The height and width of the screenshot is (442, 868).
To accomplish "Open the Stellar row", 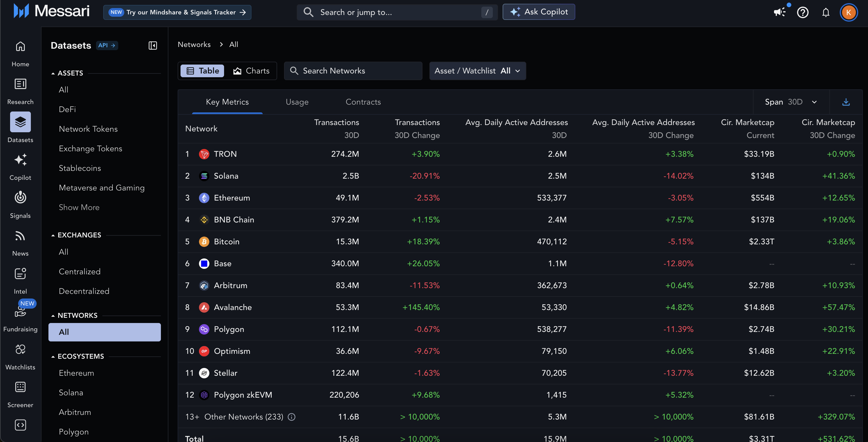I will coord(520,373).
